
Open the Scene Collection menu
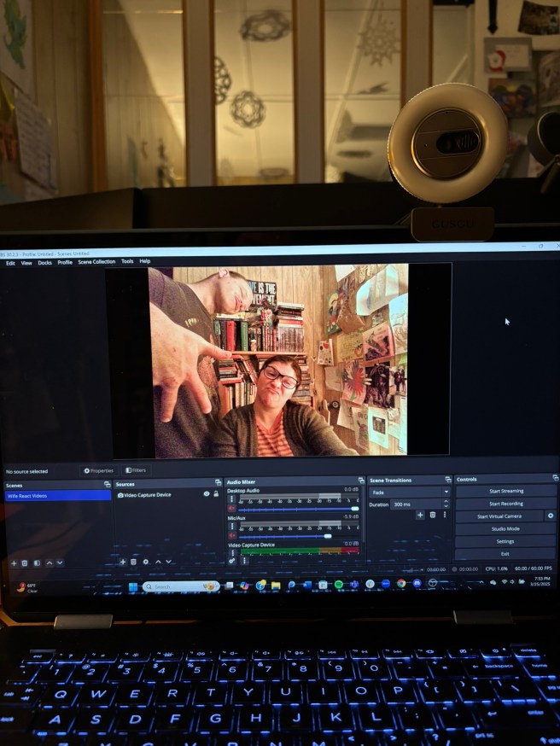click(96, 262)
